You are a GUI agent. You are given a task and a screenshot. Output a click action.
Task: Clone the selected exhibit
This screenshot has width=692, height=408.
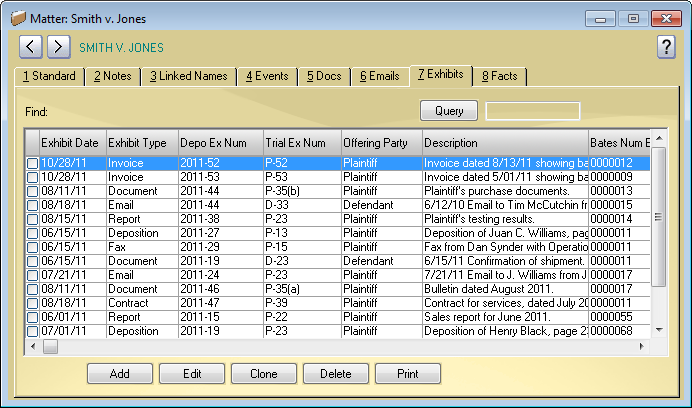pyautogui.click(x=264, y=374)
